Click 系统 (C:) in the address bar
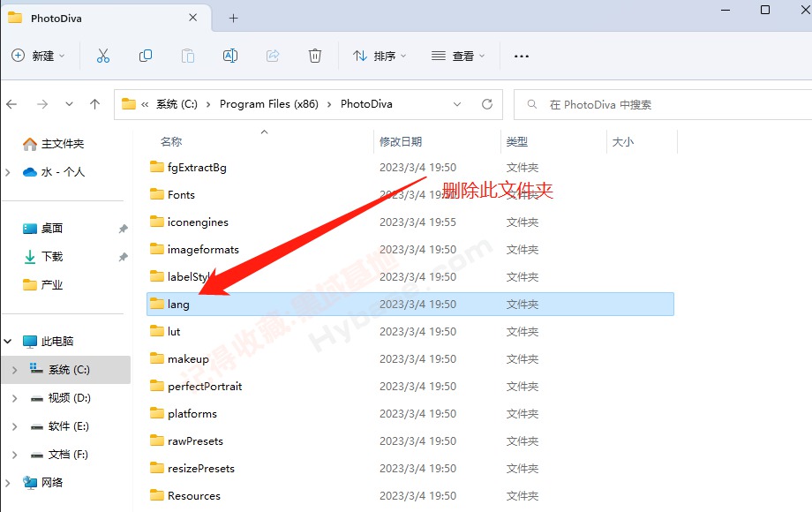Image resolution: width=812 pixels, height=512 pixels. (x=177, y=104)
